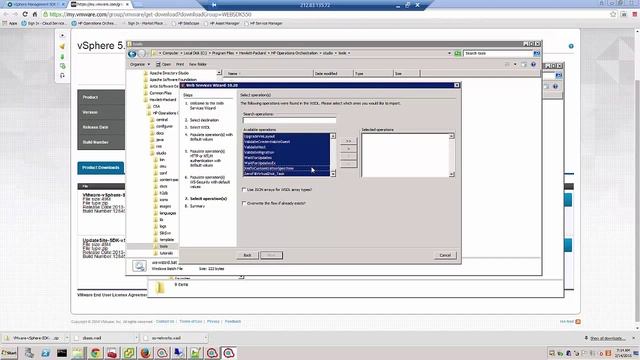Click New folder in Explorer toolbar
This screenshot has height=360, width=640.
coord(198,64)
